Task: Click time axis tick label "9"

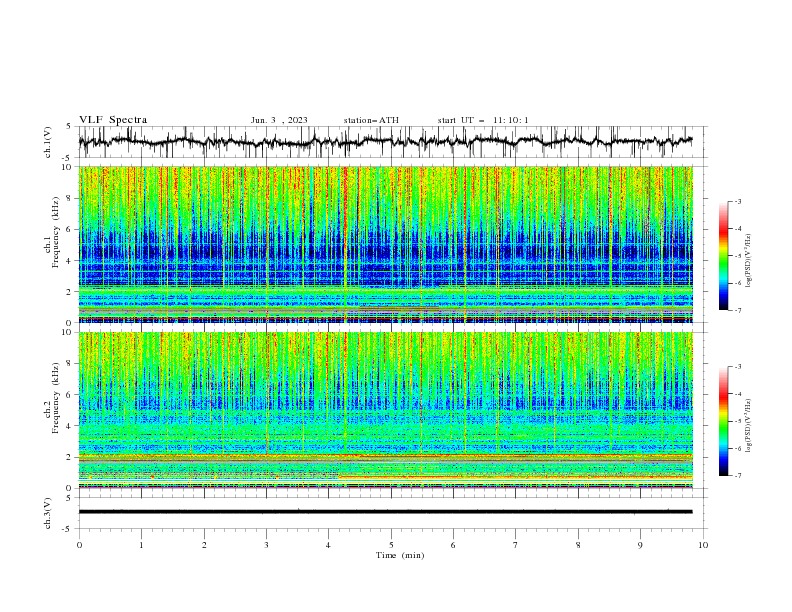Action: coord(640,545)
